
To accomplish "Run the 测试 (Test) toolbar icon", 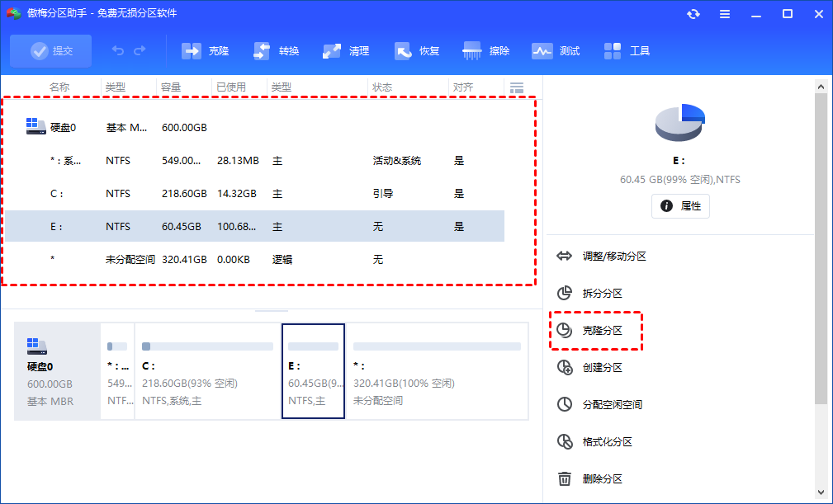I will tap(556, 50).
